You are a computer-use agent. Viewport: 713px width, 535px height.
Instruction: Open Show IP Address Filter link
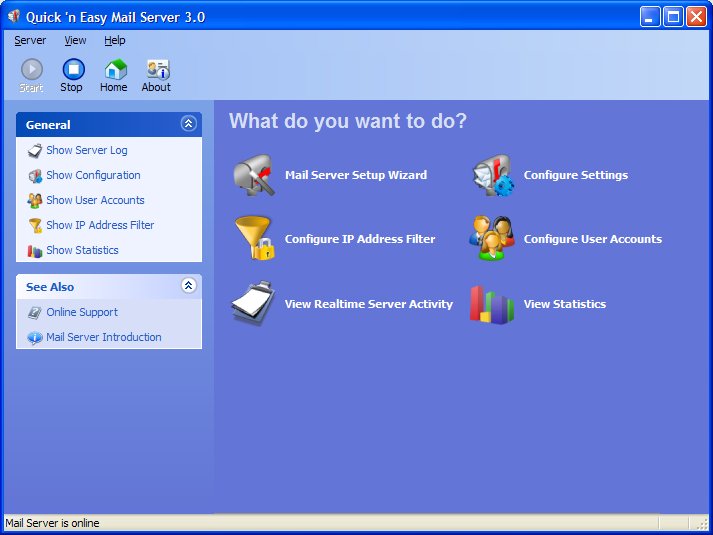pyautogui.click(x=100, y=225)
